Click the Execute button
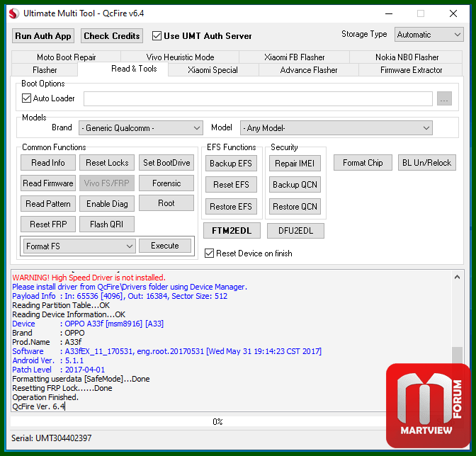The height and width of the screenshot is (456, 476). [x=165, y=246]
